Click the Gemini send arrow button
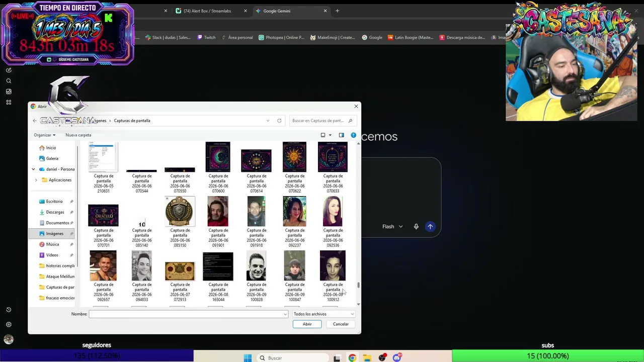Screen dimensions: 644x362 point(430,227)
